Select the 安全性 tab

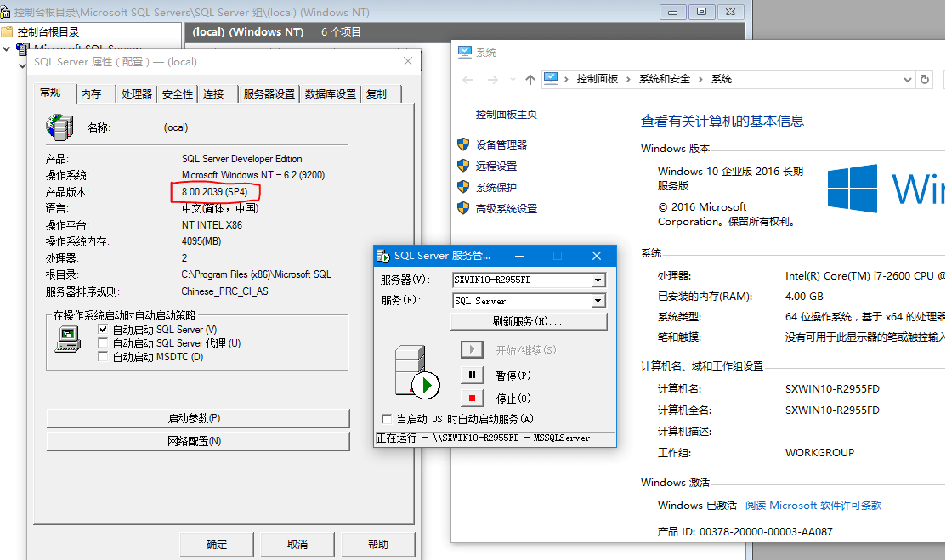coord(177,94)
